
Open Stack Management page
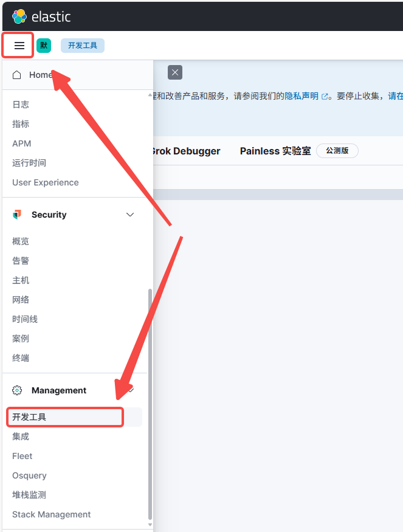[x=51, y=514]
